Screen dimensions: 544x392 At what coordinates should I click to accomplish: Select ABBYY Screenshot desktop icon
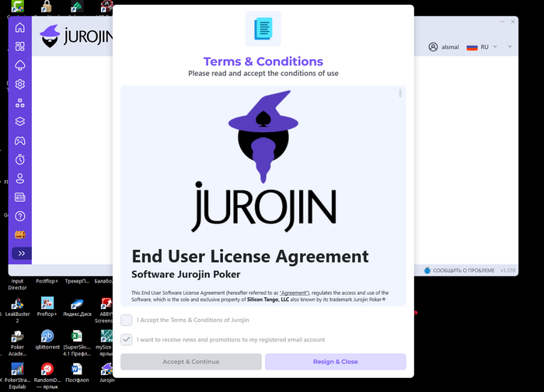[106, 310]
